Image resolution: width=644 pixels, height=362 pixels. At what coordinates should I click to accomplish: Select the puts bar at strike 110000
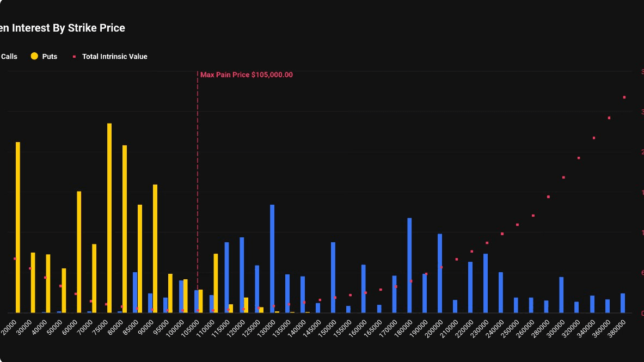click(x=216, y=283)
